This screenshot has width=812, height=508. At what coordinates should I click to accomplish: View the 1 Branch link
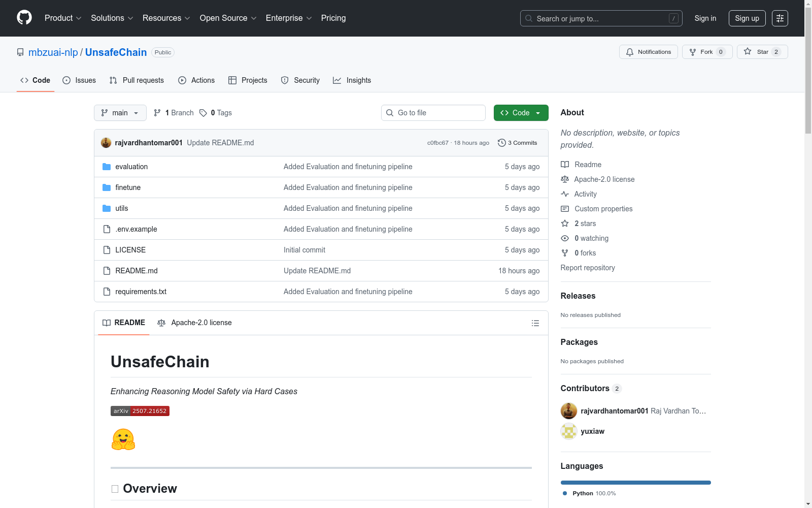[x=174, y=113]
